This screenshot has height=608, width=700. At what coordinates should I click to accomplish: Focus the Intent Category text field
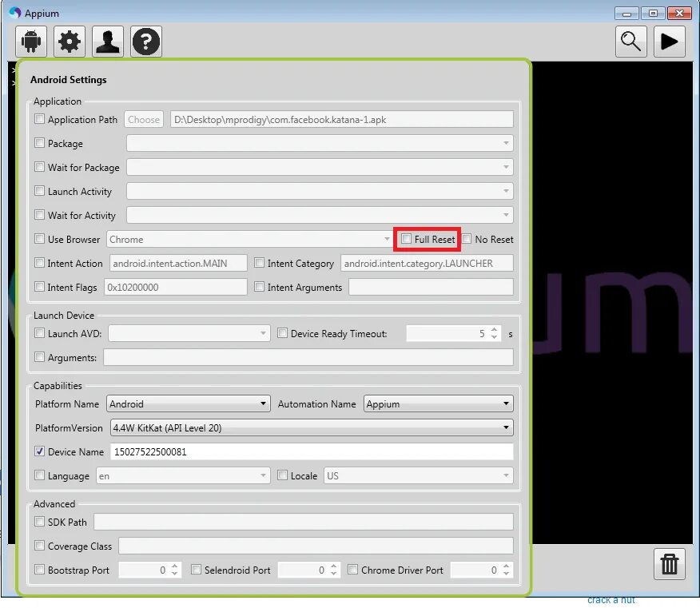(427, 264)
